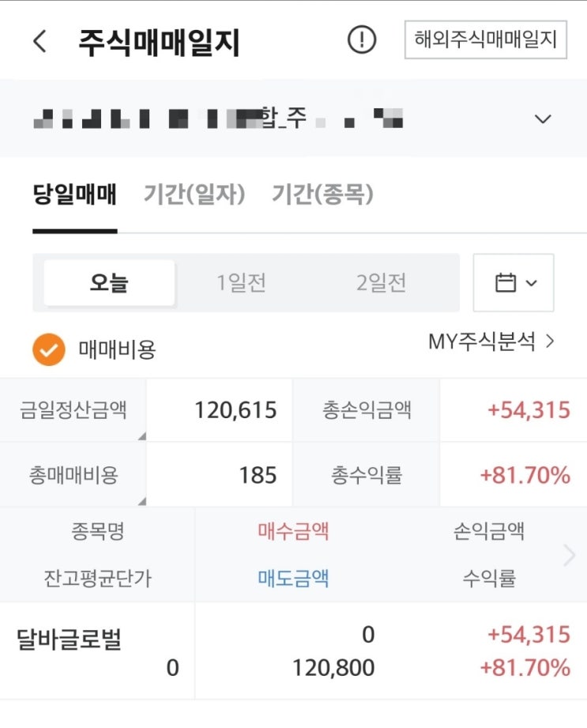Tap the 달바글로벌 stock row
The width and height of the screenshot is (587, 728).
pyautogui.click(x=70, y=640)
